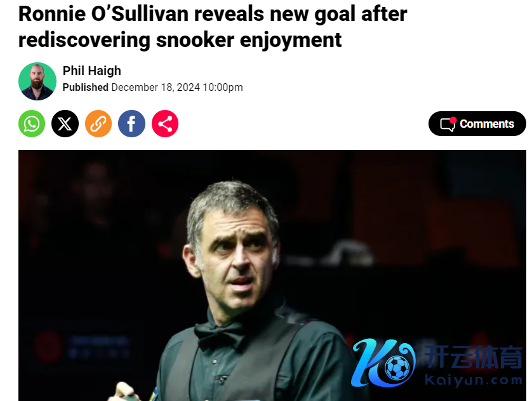Image resolution: width=532 pixels, height=401 pixels.
Task: Click the bold 'Published' label
Action: (x=86, y=87)
